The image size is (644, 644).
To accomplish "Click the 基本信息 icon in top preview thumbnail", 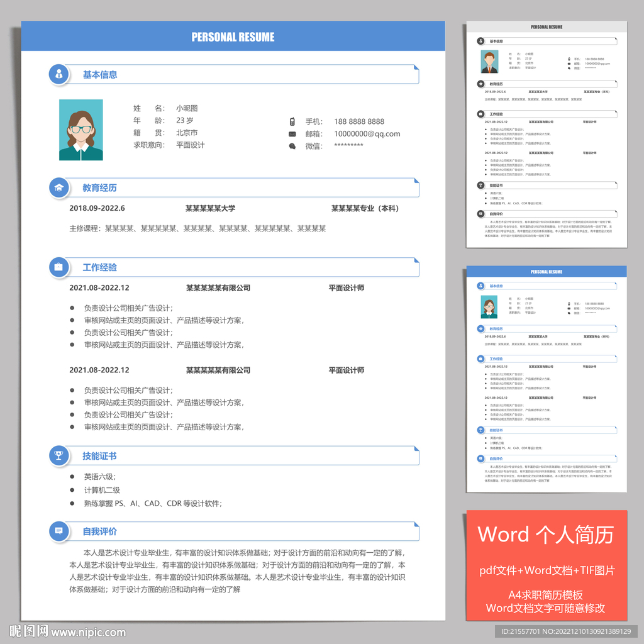I will (480, 41).
